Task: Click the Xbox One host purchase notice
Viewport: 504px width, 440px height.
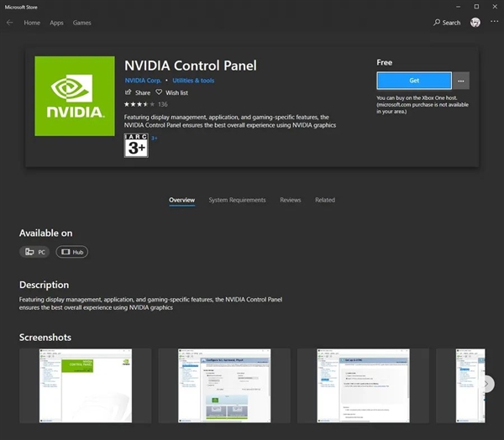Action: 423,105
